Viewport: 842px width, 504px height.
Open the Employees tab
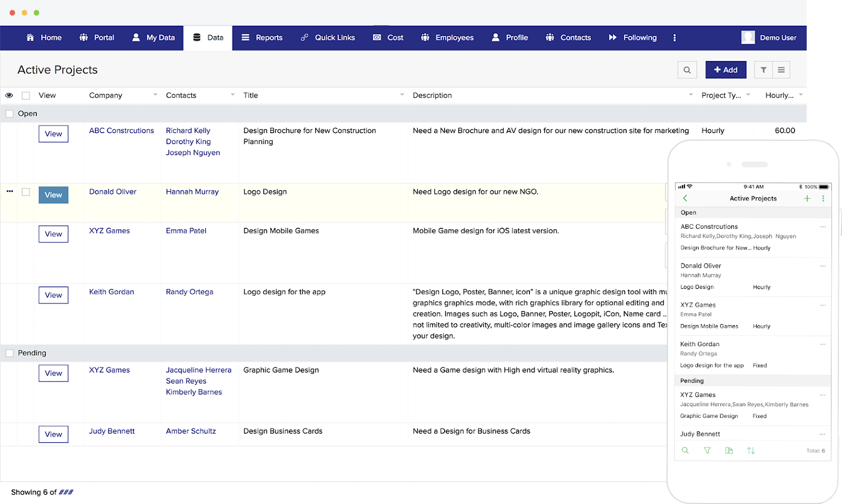point(447,38)
